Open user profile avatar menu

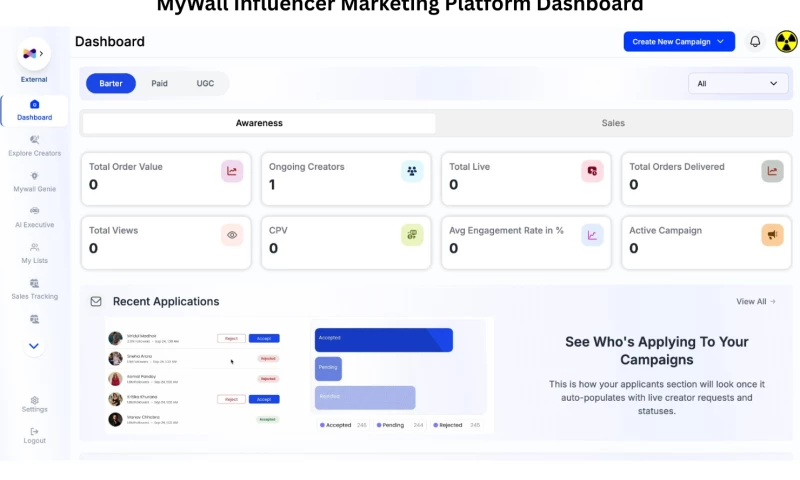point(786,41)
